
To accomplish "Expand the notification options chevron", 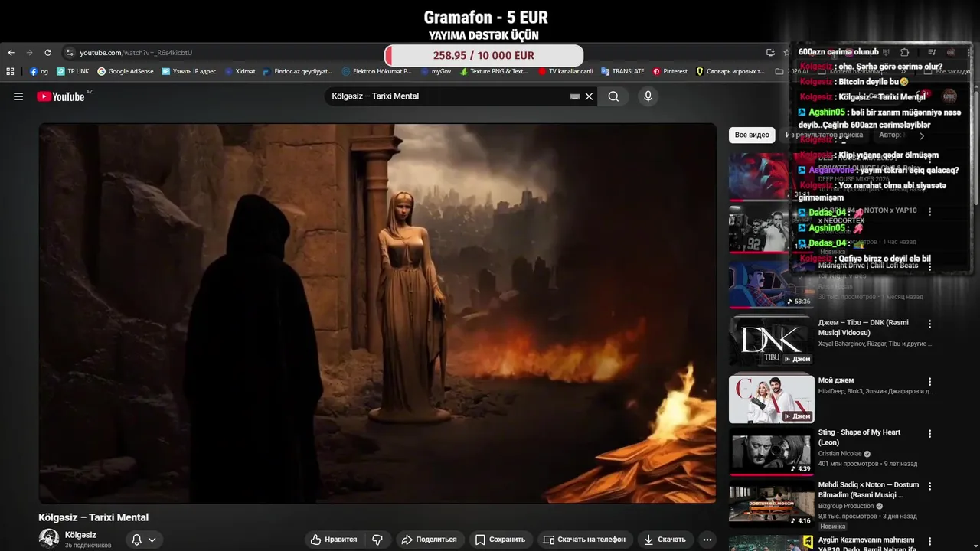I will (152, 540).
